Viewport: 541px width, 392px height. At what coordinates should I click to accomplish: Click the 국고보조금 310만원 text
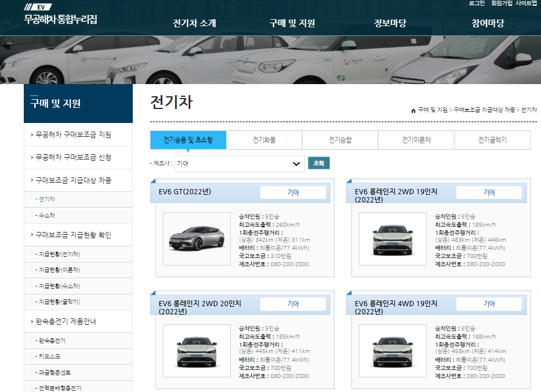tap(265, 256)
